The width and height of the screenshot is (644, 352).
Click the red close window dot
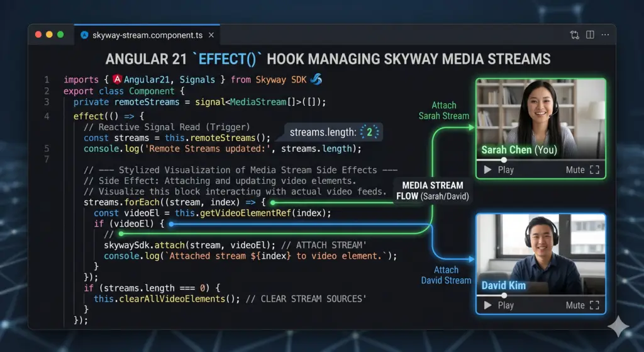(x=38, y=35)
